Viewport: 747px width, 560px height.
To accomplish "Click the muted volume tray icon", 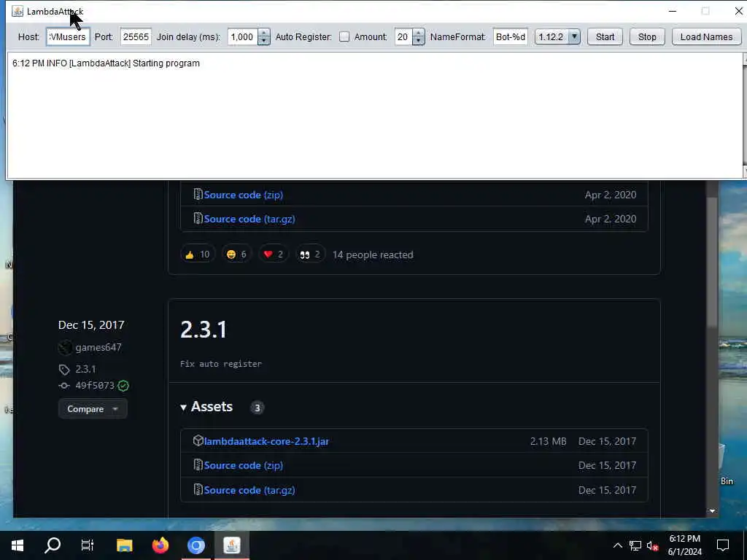I will point(653,545).
